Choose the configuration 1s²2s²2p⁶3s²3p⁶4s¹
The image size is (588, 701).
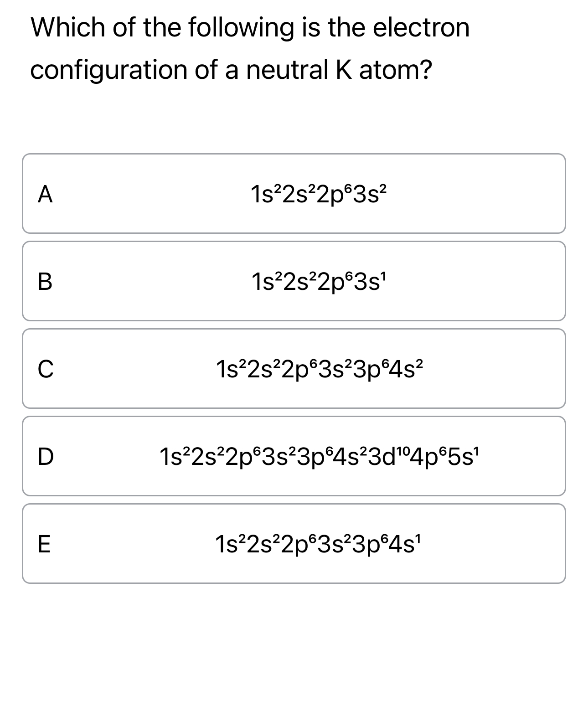point(319,542)
